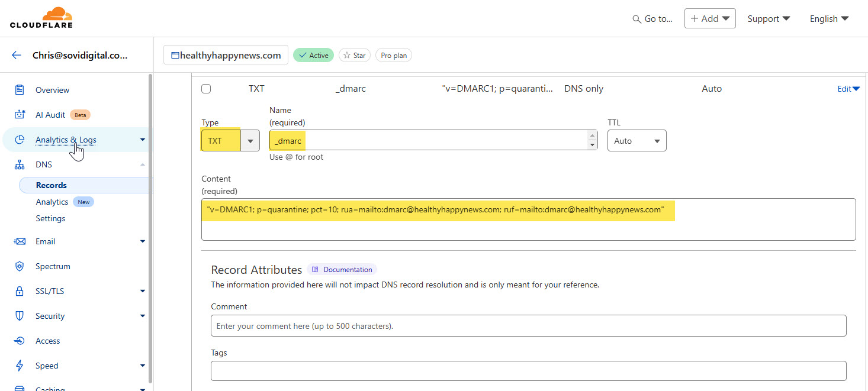Click the Tags input field
Image resolution: width=868 pixels, height=391 pixels.
[x=528, y=371]
